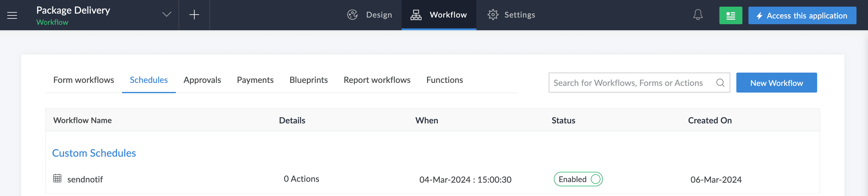Screen dimensions: 868x196
Task: Click the New Workflow button
Action: click(776, 83)
